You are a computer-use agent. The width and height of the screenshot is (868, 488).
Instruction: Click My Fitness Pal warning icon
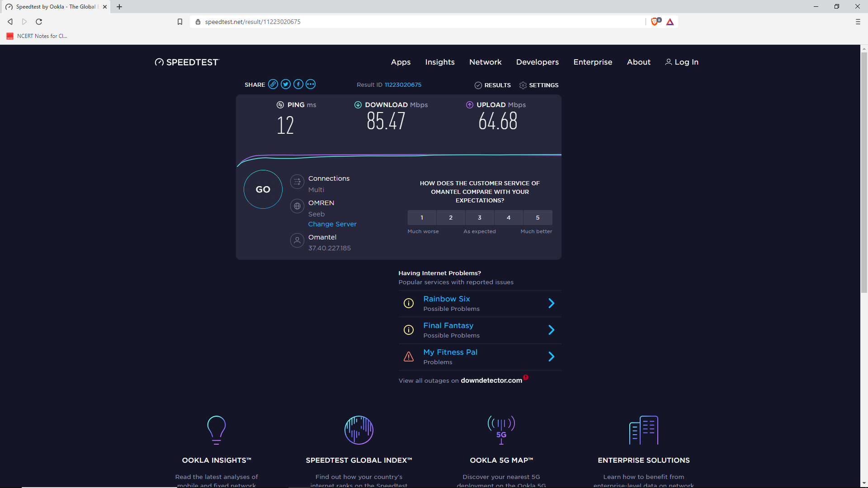pyautogui.click(x=409, y=357)
